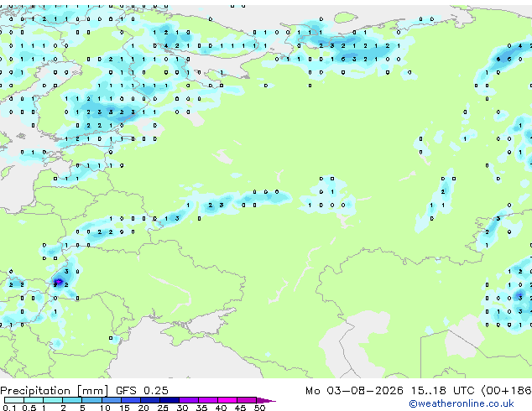Select the 25–30 mm navy swatch
The width and height of the screenshot is (532, 411).
point(170,400)
